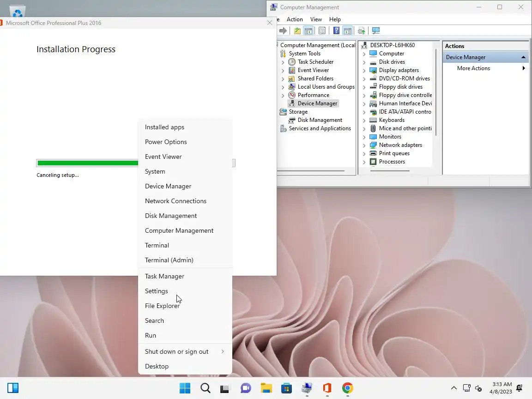The image size is (532, 399).
Task: Open Shut down or sign out submenu
Action: 185,351
